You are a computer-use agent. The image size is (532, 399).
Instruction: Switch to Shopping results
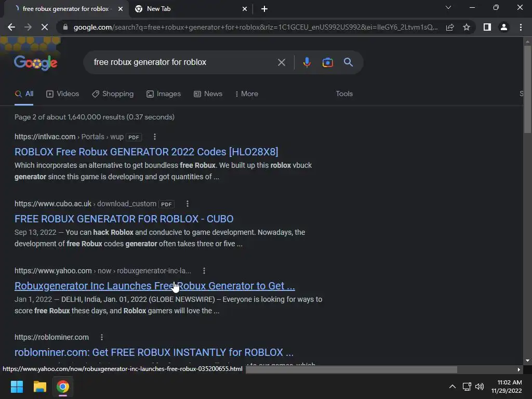click(113, 94)
